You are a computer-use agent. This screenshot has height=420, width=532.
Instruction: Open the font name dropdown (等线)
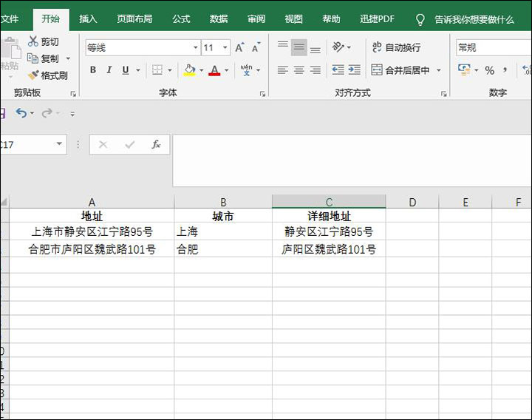tap(195, 47)
